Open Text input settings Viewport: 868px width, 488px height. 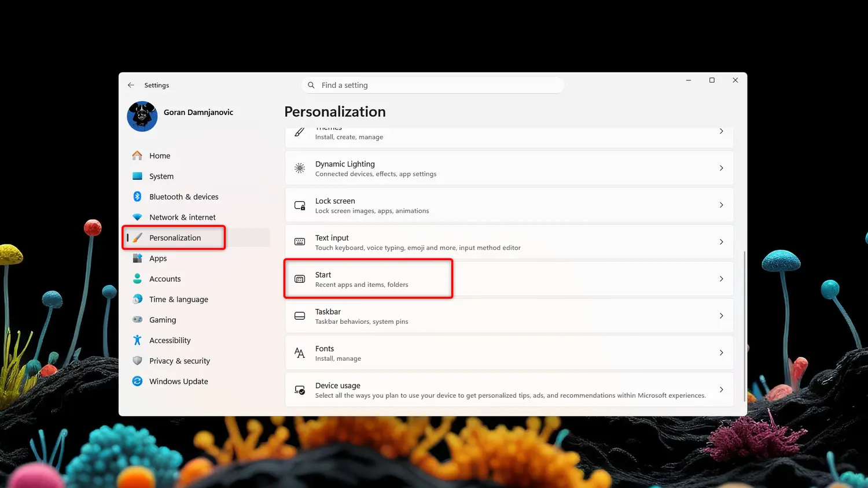click(509, 242)
